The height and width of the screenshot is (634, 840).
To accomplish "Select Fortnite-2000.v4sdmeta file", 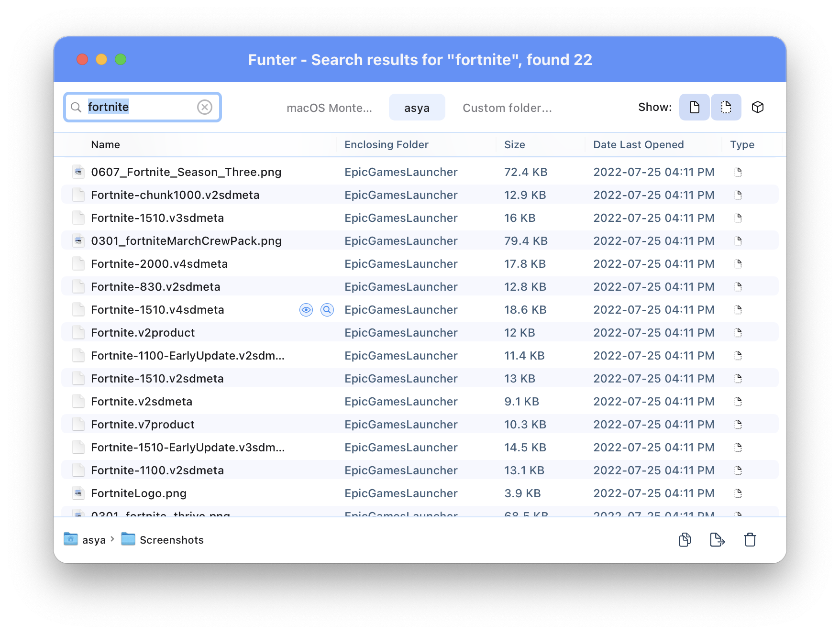I will (x=159, y=264).
